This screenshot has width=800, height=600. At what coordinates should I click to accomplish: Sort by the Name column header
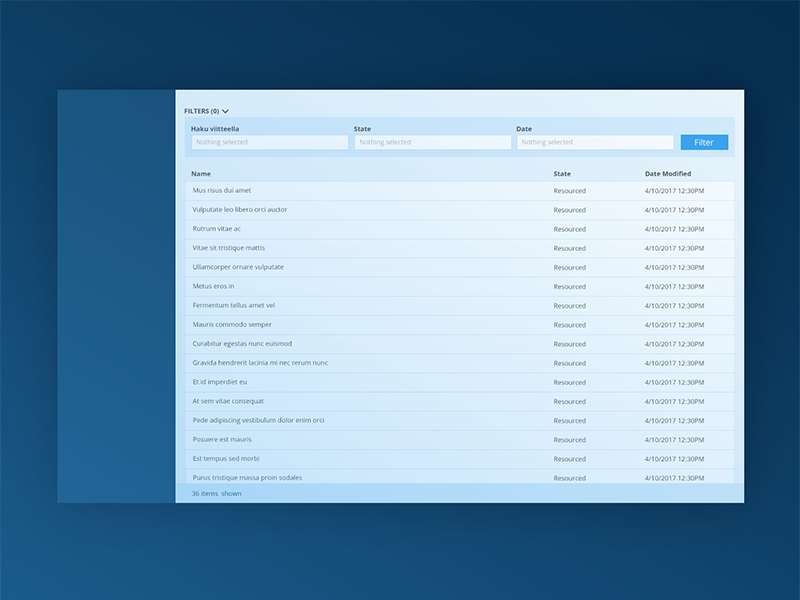201,171
